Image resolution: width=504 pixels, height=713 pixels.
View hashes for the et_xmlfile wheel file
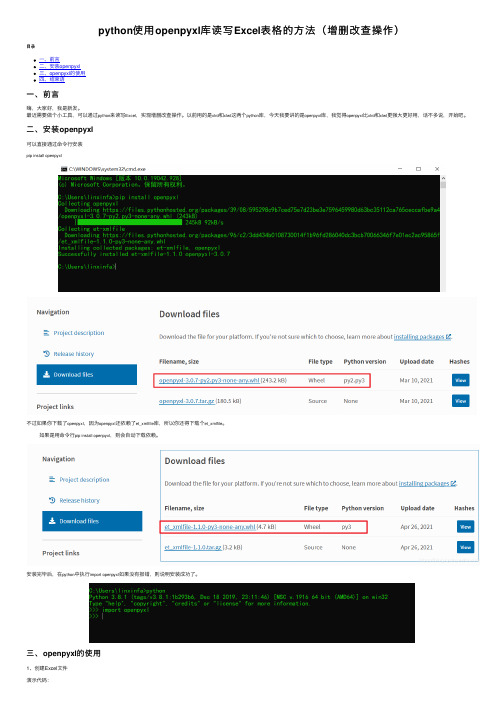pyautogui.click(x=465, y=527)
